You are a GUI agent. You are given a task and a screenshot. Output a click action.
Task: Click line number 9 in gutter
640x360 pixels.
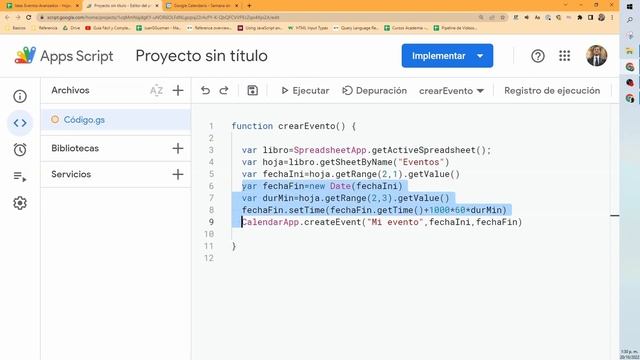[x=211, y=222]
